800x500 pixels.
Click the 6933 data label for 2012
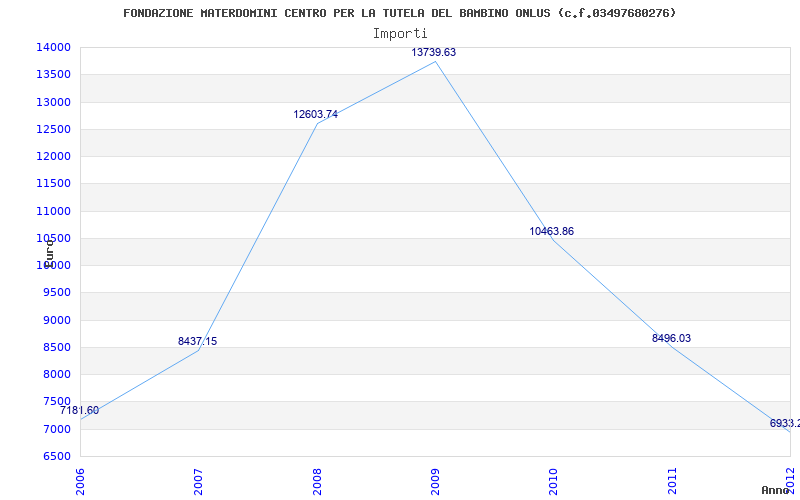(785, 423)
